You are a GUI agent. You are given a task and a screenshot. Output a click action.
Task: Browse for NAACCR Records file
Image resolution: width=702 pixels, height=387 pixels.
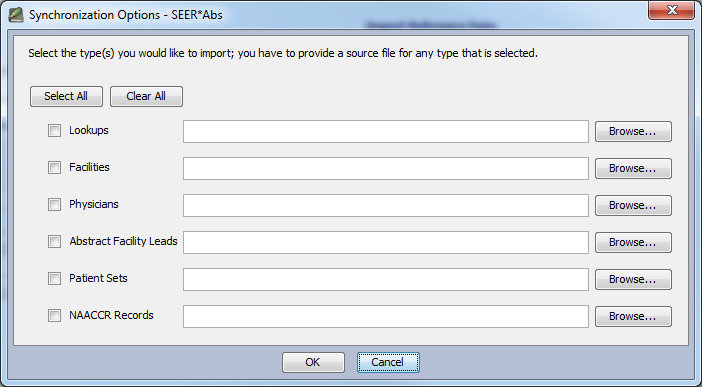pyautogui.click(x=633, y=316)
